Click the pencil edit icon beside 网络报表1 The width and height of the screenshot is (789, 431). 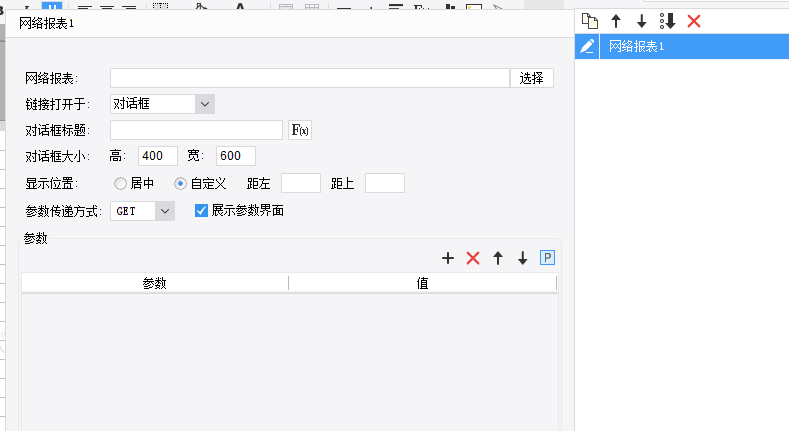coord(587,46)
